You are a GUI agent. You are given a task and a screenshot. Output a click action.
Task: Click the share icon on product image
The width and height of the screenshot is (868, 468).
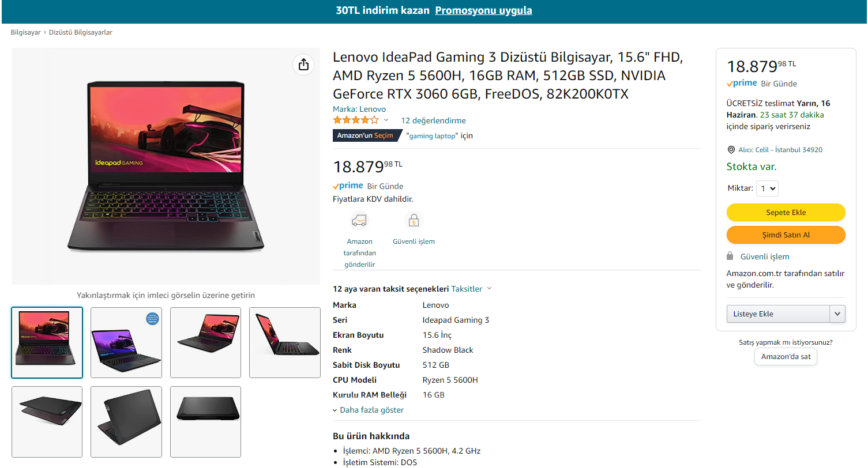tap(304, 65)
